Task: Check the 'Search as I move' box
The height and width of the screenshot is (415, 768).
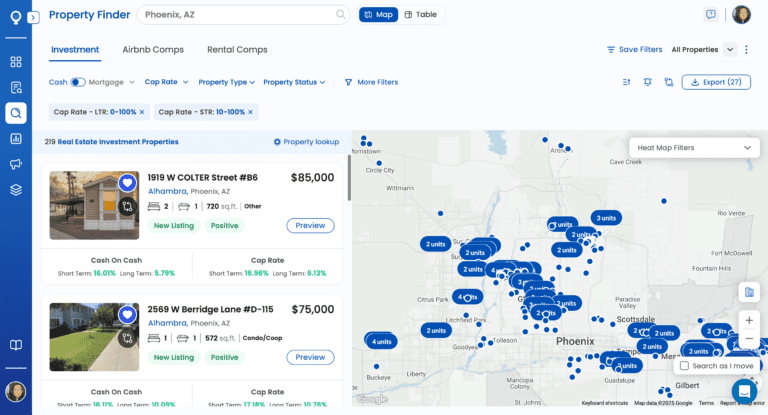Action: [684, 366]
